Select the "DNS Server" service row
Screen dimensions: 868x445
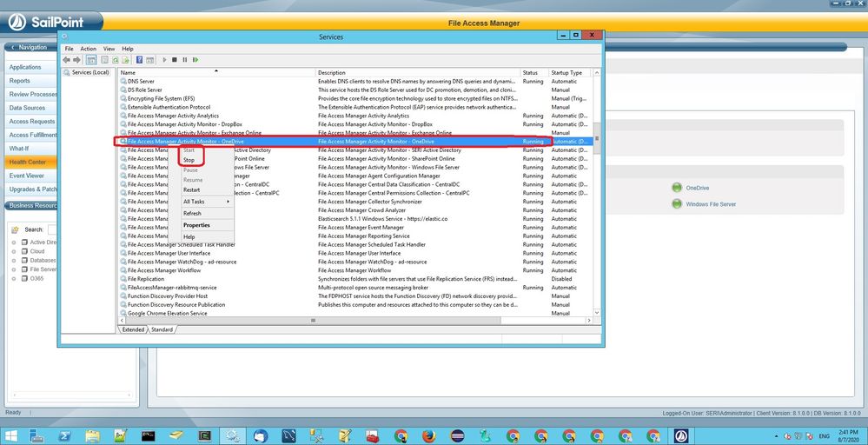[355, 82]
